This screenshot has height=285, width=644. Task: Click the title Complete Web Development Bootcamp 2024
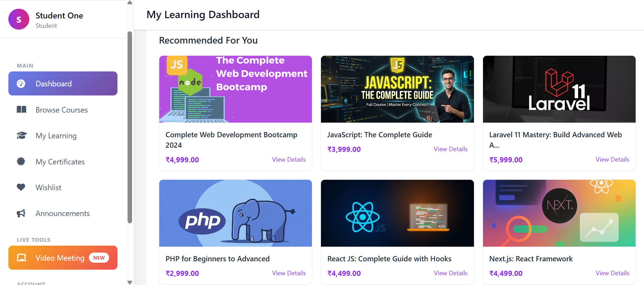click(x=231, y=140)
